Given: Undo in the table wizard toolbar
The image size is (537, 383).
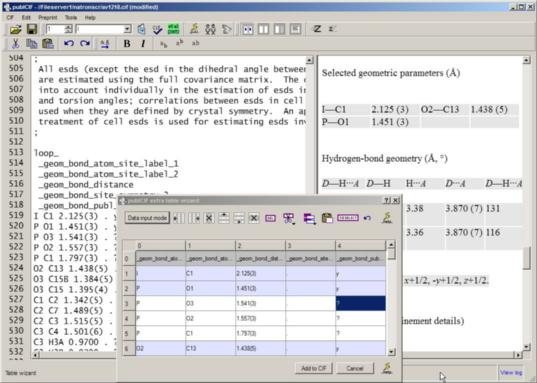Looking at the screenshot, I should pyautogui.click(x=367, y=218).
